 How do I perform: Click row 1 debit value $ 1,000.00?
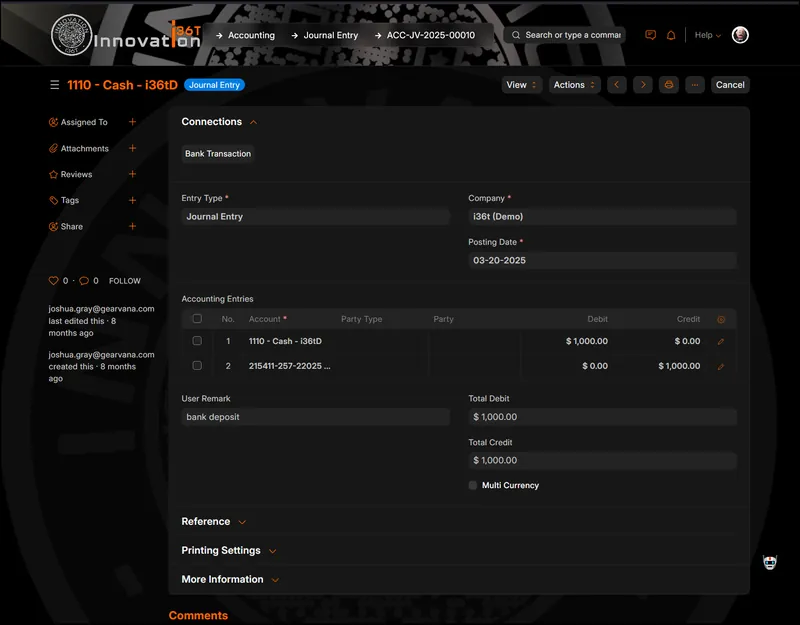point(587,341)
